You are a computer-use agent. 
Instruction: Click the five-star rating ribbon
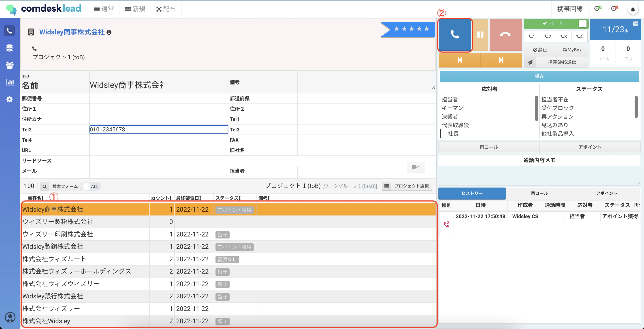click(407, 30)
